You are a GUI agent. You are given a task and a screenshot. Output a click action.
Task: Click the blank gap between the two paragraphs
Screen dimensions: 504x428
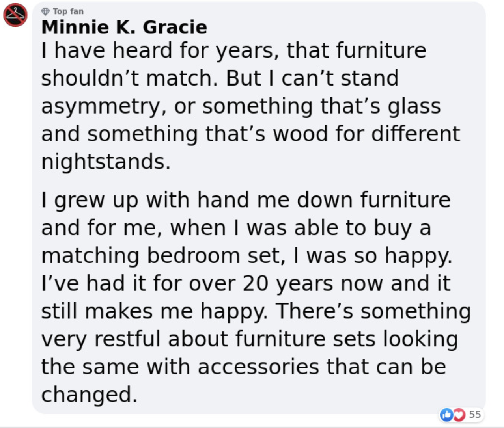click(x=251, y=181)
